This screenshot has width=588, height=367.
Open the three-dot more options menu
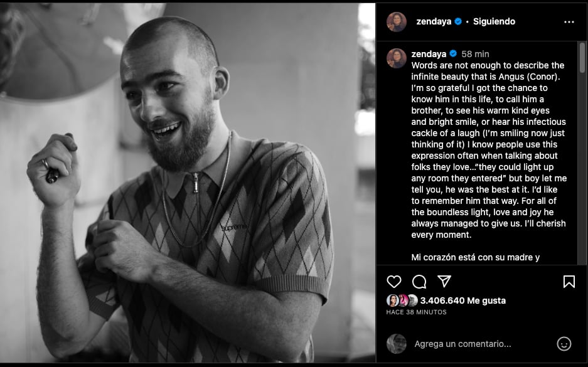[569, 22]
